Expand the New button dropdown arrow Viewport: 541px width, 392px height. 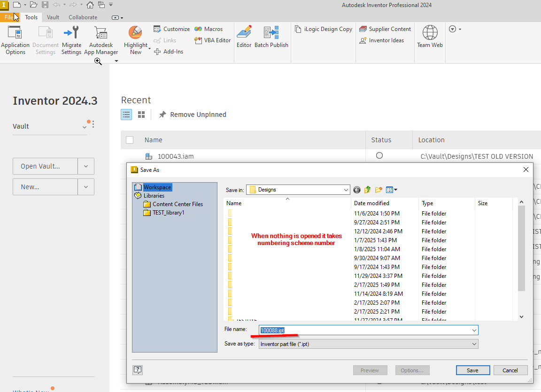87,186
